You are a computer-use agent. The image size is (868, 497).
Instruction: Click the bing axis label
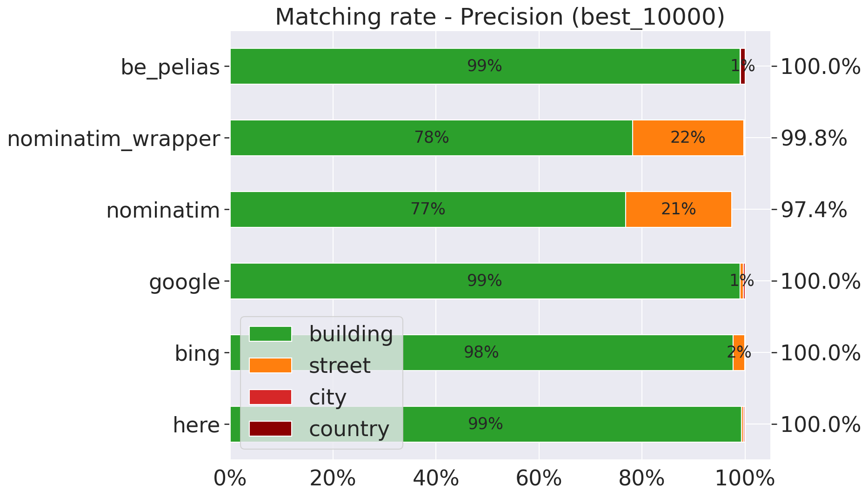coord(197,353)
